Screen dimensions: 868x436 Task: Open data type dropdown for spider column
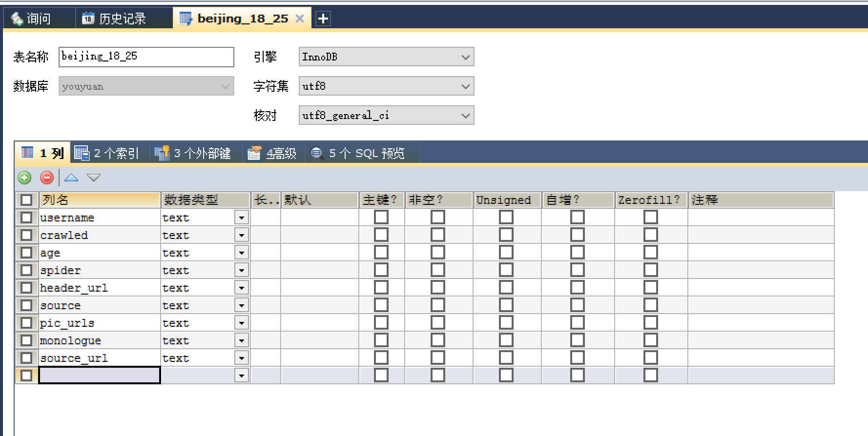[x=242, y=270]
